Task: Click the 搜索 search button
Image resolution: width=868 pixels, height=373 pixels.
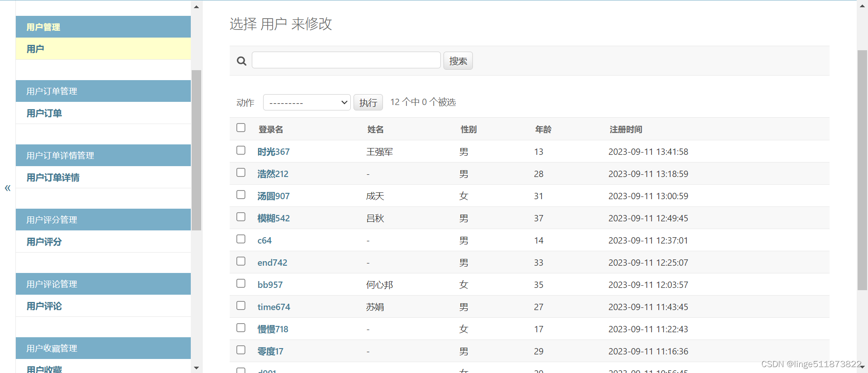Action: pos(458,61)
